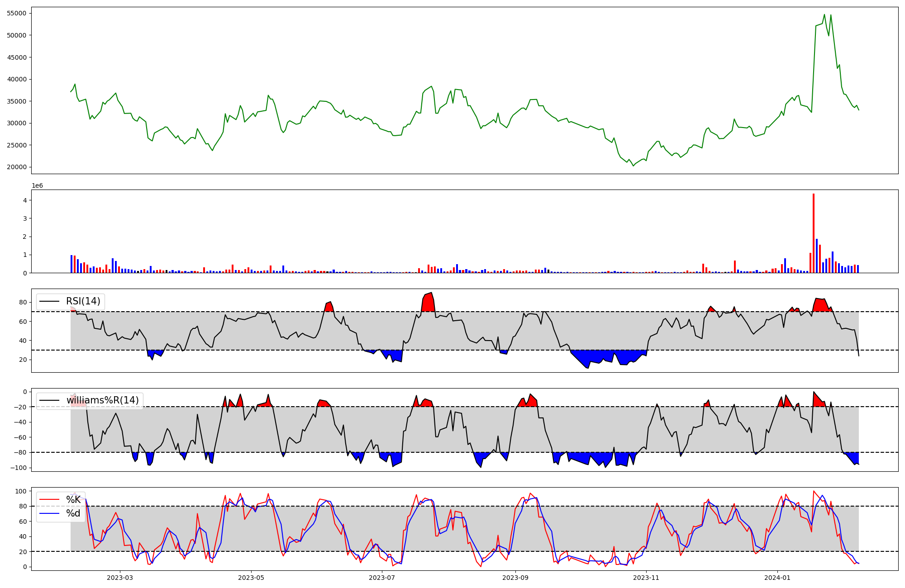Click the tallest red volume bar
Viewport: 905px width, 588px height.
pos(814,233)
